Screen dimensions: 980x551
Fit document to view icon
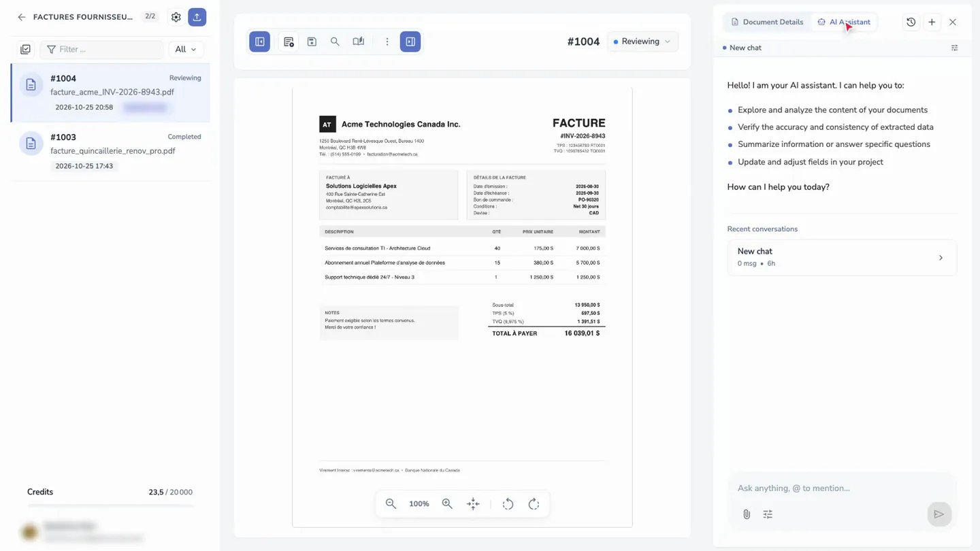[x=473, y=503]
